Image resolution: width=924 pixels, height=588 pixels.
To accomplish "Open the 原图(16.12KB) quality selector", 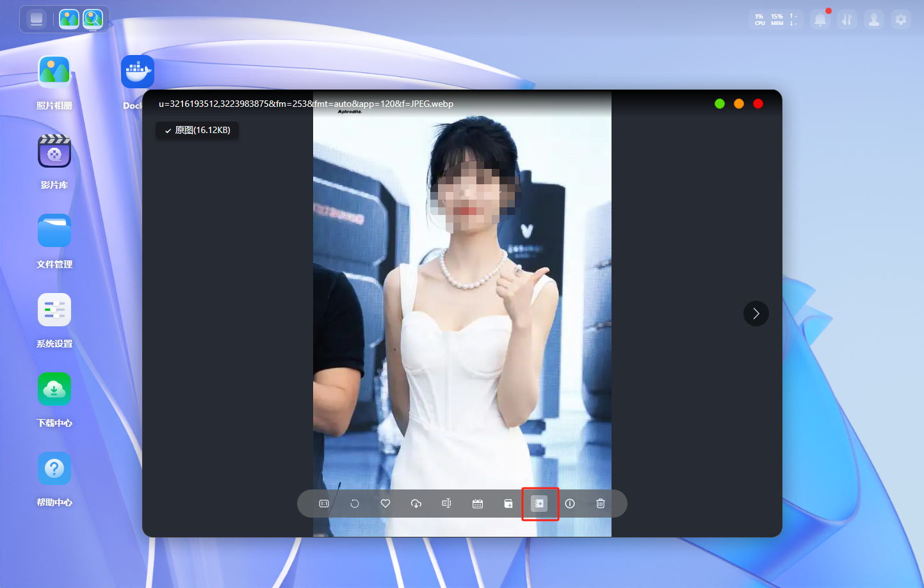I will (x=197, y=131).
